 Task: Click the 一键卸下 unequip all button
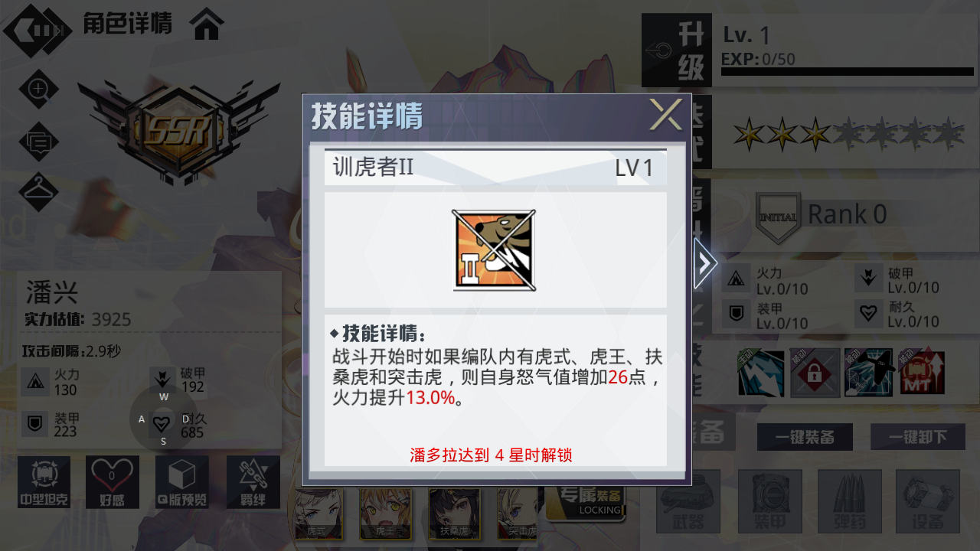point(917,437)
